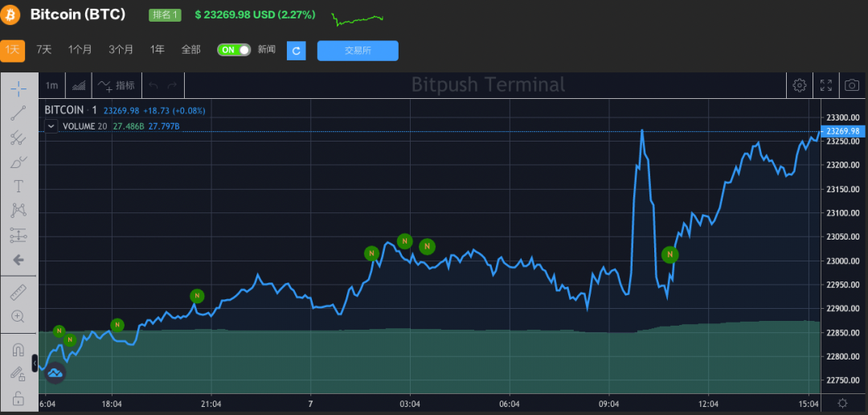Take a chart snapshot with camera icon

coord(851,84)
